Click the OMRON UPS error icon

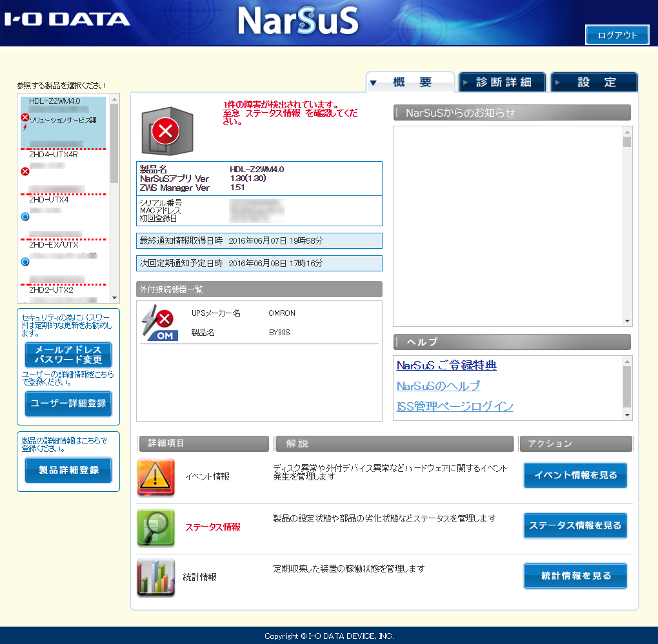coord(160,322)
